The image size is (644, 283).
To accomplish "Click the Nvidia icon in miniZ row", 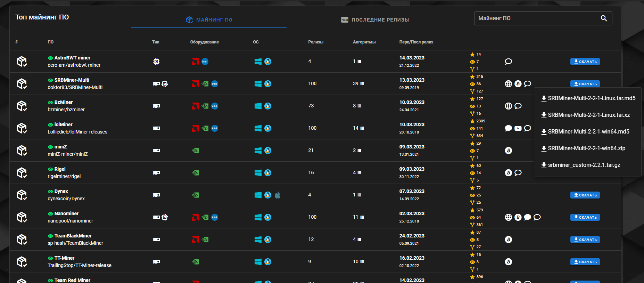I will (195, 151).
